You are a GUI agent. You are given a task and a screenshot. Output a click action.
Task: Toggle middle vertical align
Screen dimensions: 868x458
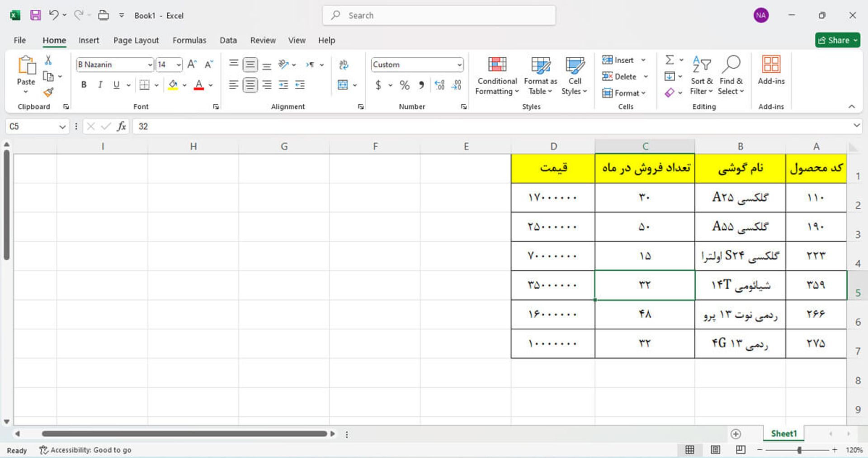point(250,65)
